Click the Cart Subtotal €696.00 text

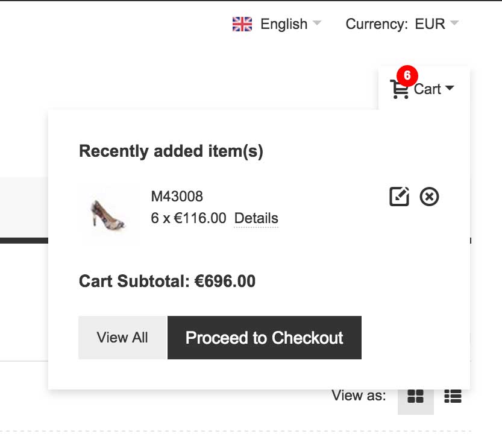pyautogui.click(x=167, y=282)
